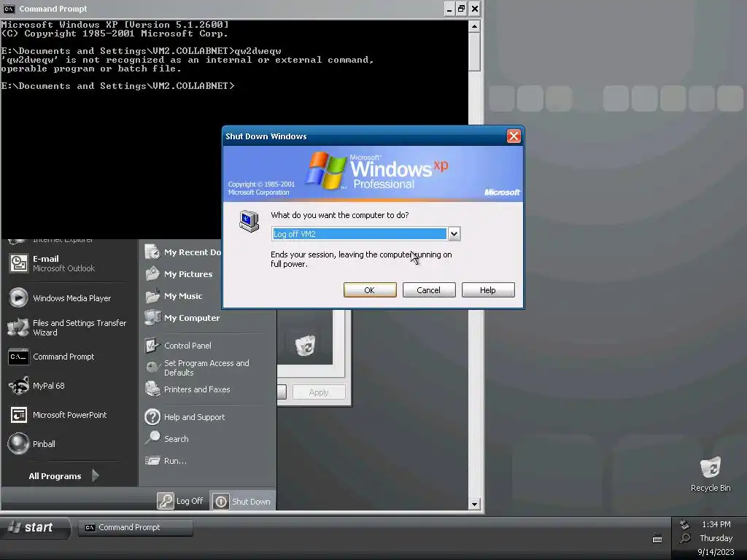
Task: Launch Windows Media Player icon
Action: point(18,297)
